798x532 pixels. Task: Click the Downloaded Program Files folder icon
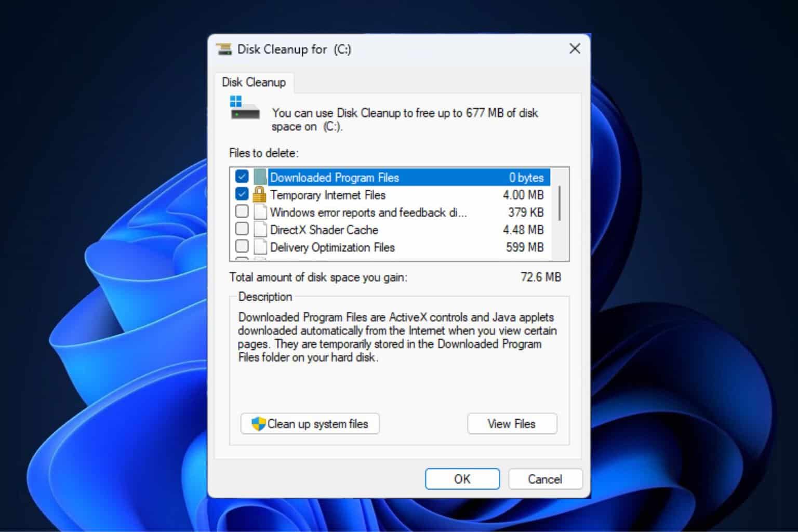pos(260,177)
